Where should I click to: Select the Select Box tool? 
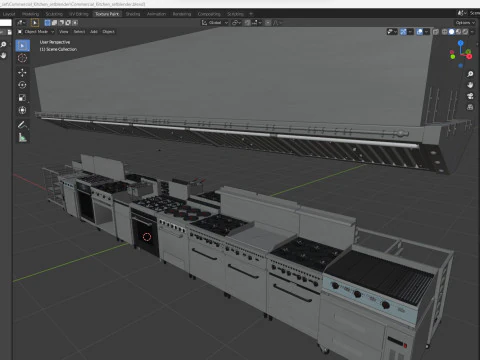[22, 45]
